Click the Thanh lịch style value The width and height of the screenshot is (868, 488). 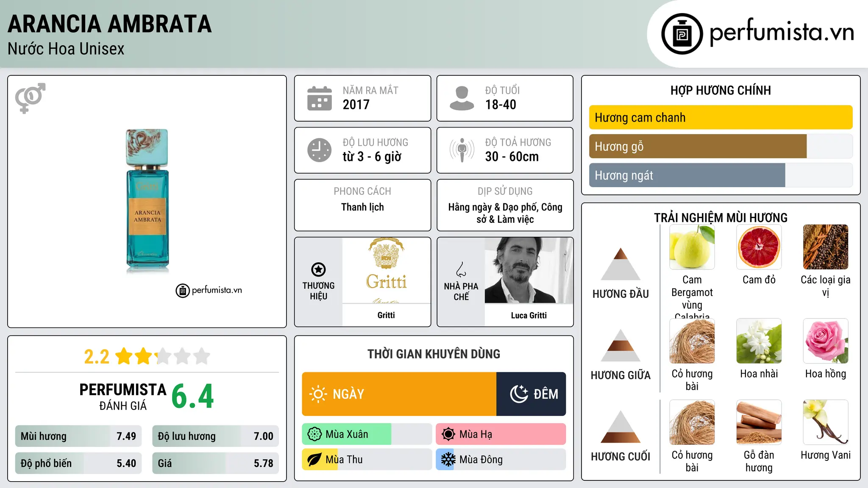tap(362, 207)
